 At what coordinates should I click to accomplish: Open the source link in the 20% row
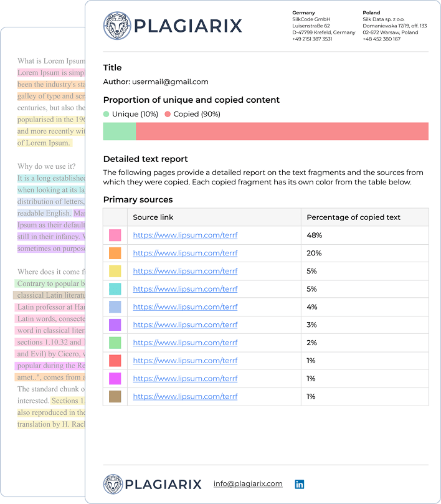coord(185,254)
